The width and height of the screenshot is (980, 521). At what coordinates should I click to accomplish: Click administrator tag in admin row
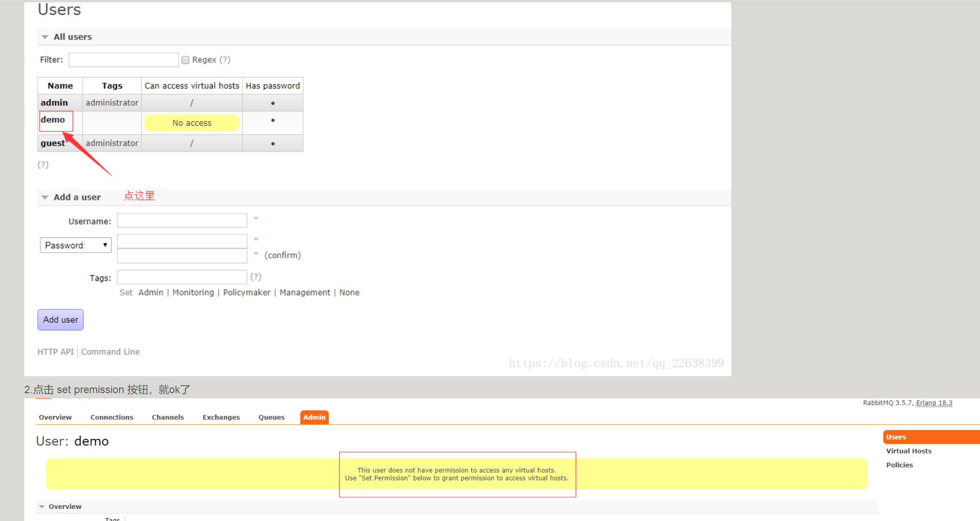point(112,103)
